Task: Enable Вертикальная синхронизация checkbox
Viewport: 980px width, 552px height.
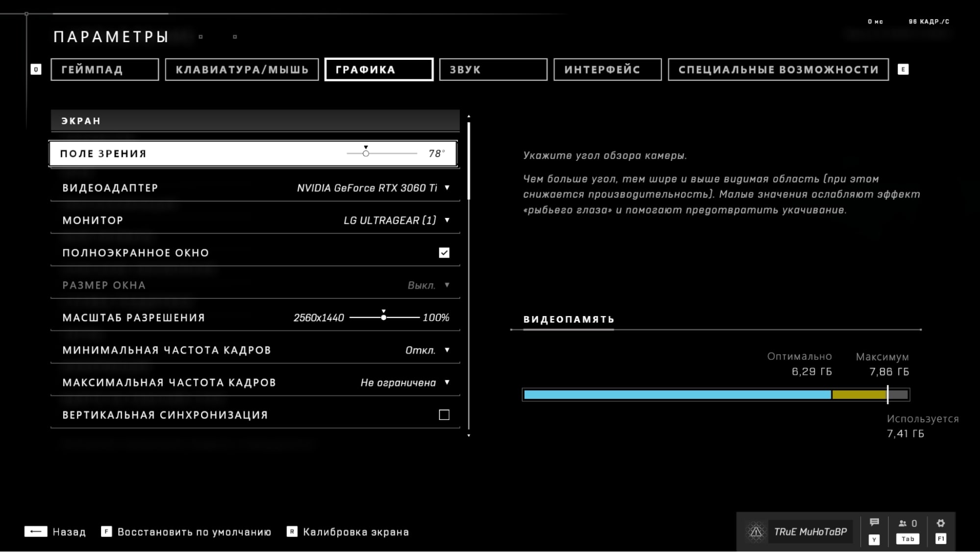Action: [x=444, y=415]
